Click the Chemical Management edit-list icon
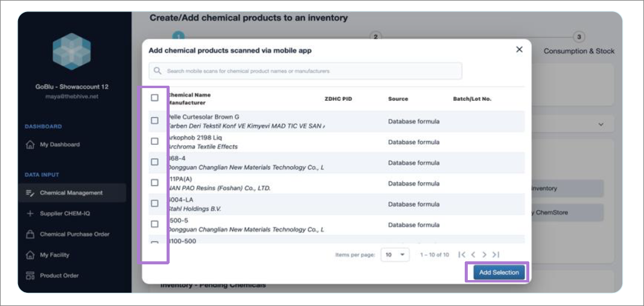Image resolution: width=644 pixels, height=306 pixels. pos(30,193)
